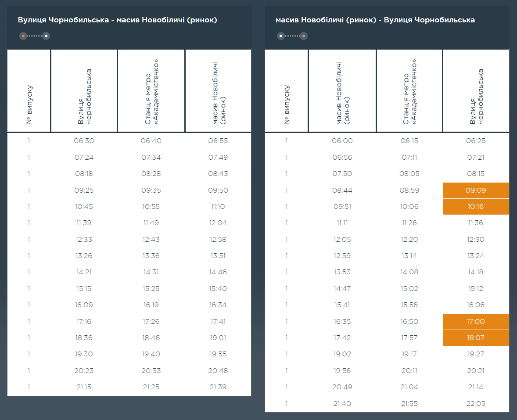Click the white start dot in the right route header
517x420 pixels.
point(281,36)
